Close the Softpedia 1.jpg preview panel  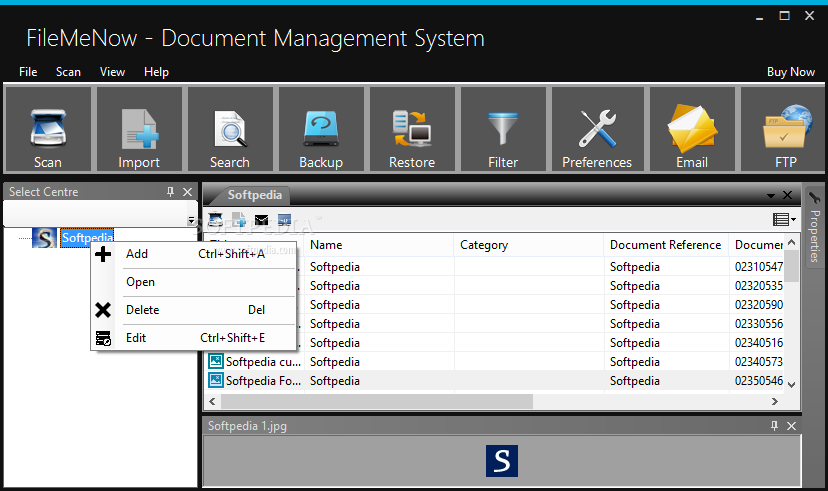(x=791, y=426)
